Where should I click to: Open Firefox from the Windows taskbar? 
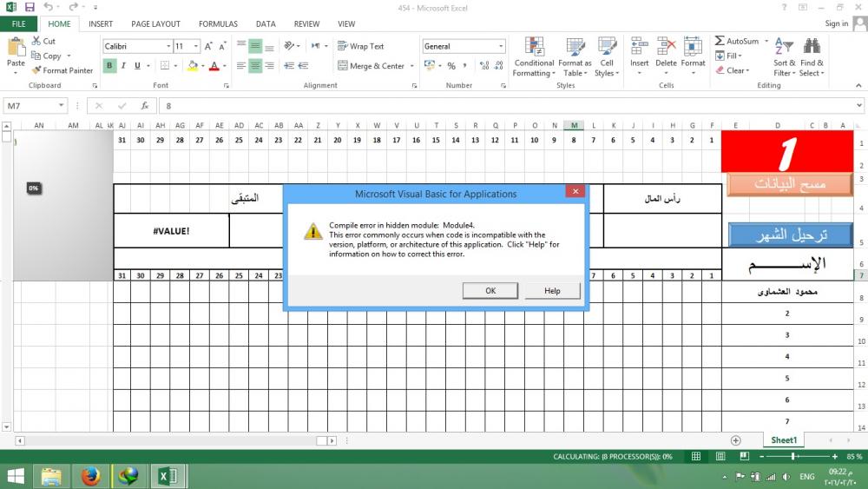90,476
